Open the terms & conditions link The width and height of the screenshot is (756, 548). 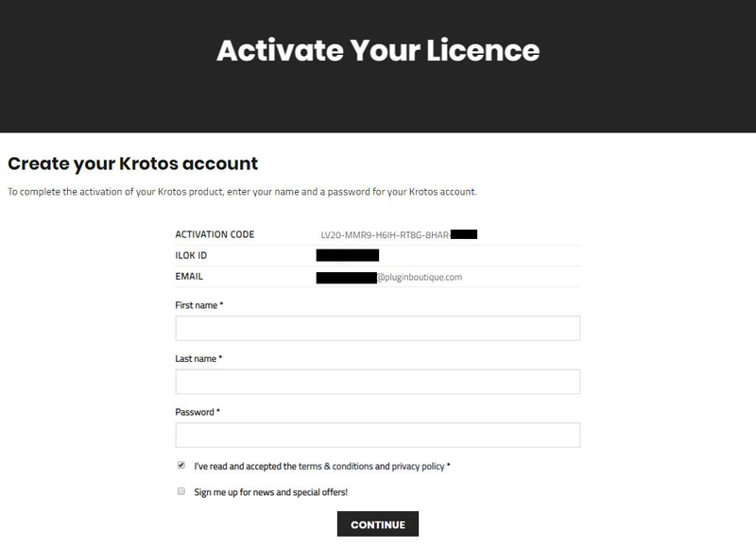pyautogui.click(x=335, y=467)
